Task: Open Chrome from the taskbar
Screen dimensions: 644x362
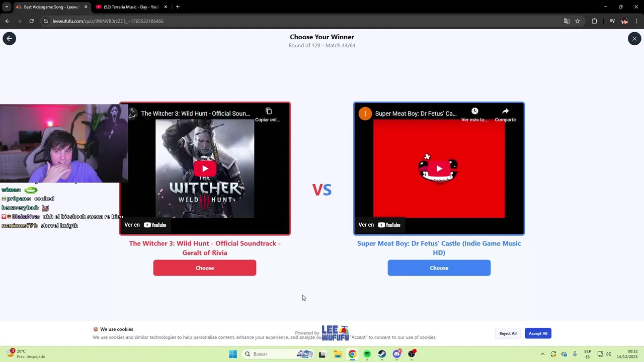Action: 352,354
